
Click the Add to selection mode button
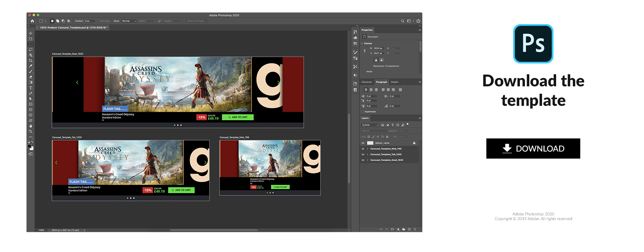click(58, 21)
